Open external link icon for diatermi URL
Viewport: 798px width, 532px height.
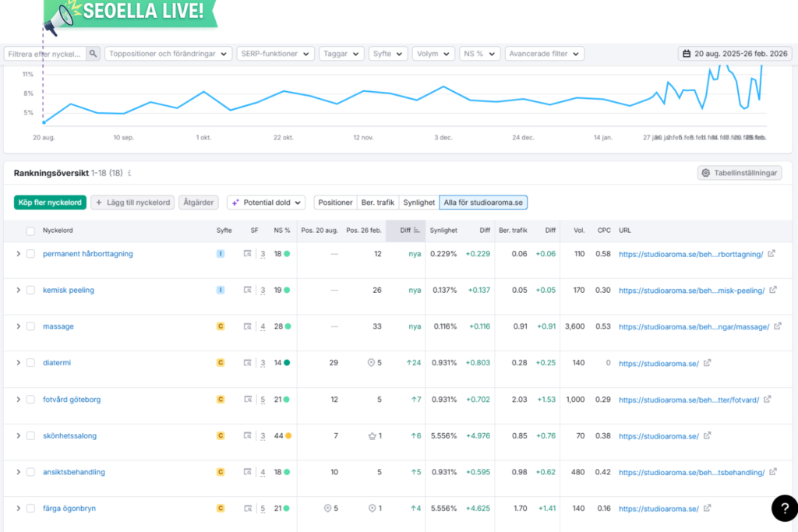click(x=708, y=363)
